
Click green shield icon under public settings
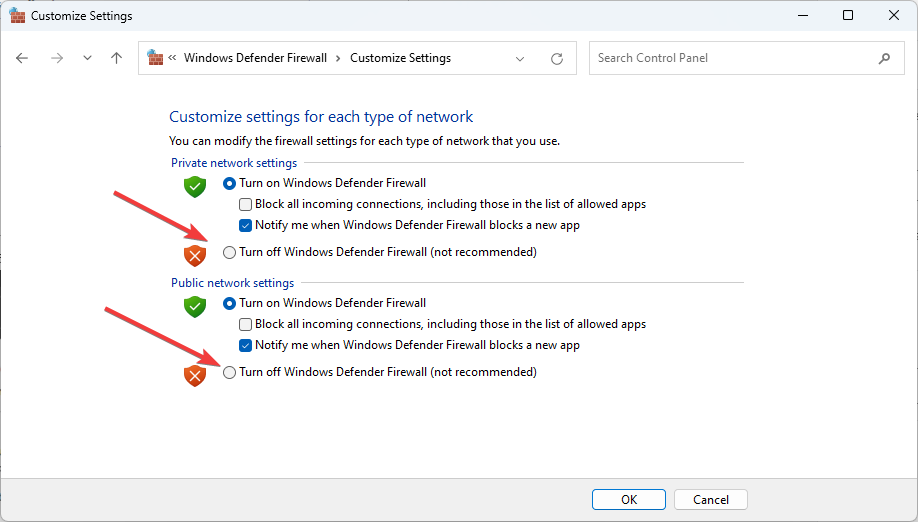point(195,307)
